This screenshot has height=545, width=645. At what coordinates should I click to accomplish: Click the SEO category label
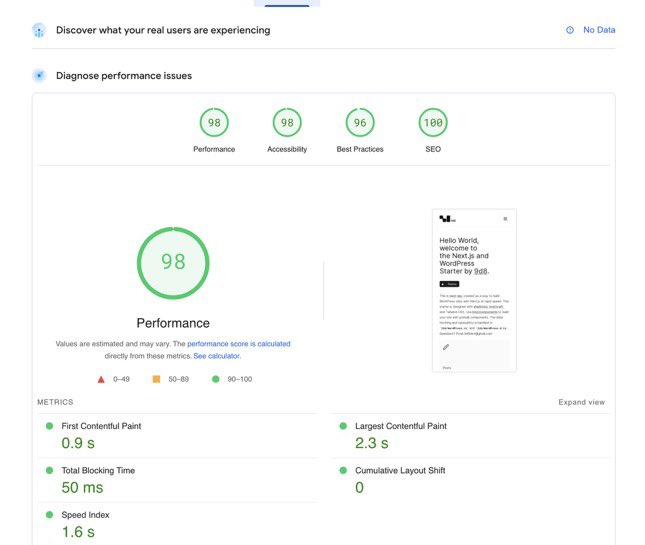point(433,149)
